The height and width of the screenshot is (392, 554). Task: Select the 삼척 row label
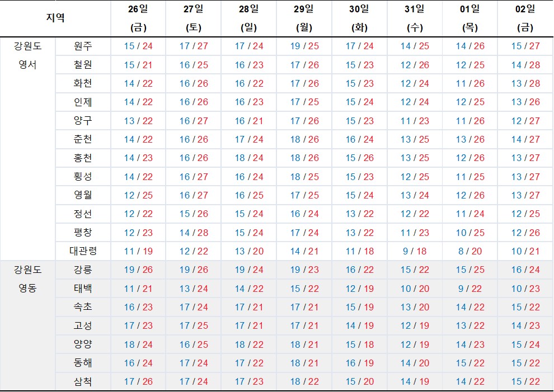83,381
